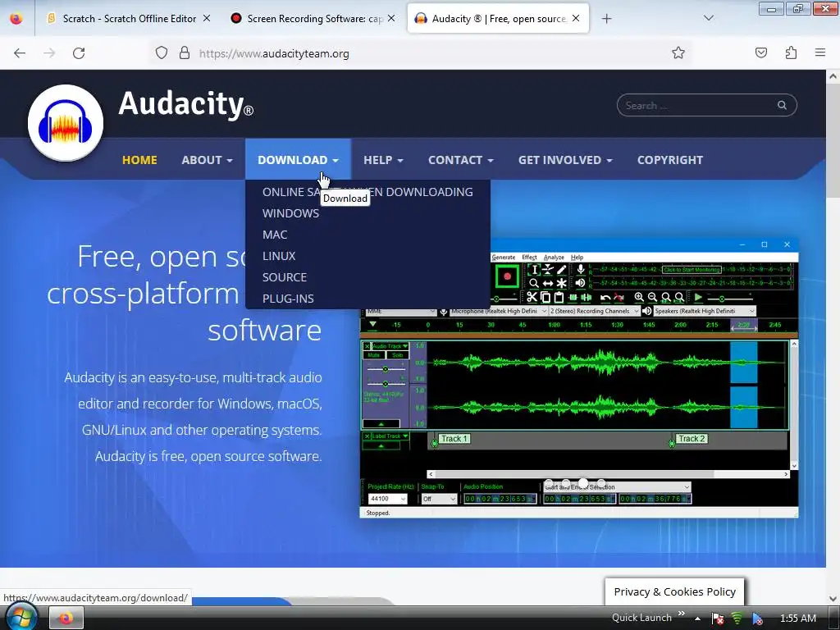The width and height of the screenshot is (840, 630).
Task: Choose PLUG-INS from the Download submenu
Action: pyautogui.click(x=288, y=299)
